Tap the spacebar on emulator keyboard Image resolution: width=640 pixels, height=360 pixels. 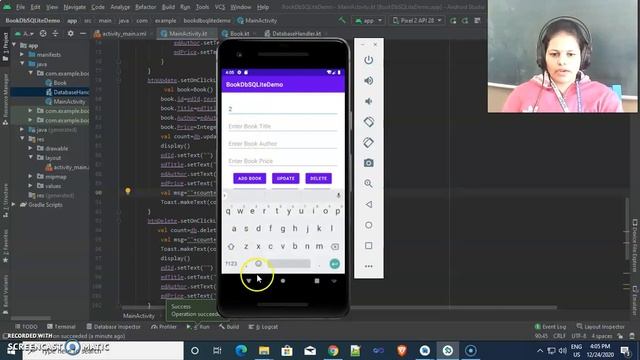(289, 264)
